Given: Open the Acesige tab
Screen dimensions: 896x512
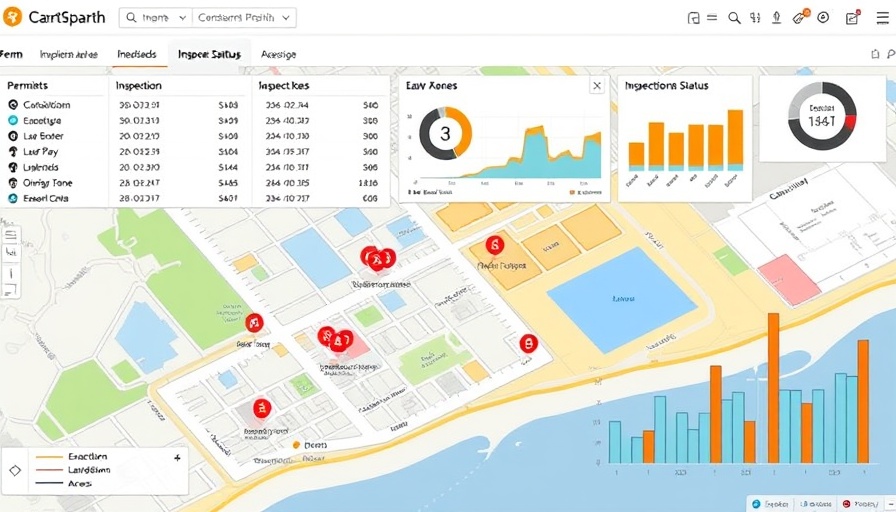Looking at the screenshot, I should tap(278, 54).
